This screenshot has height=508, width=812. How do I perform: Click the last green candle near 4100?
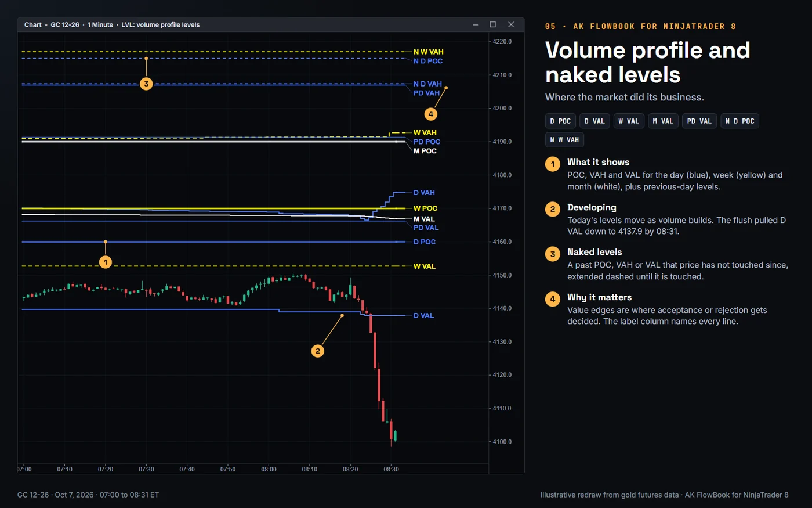point(395,435)
